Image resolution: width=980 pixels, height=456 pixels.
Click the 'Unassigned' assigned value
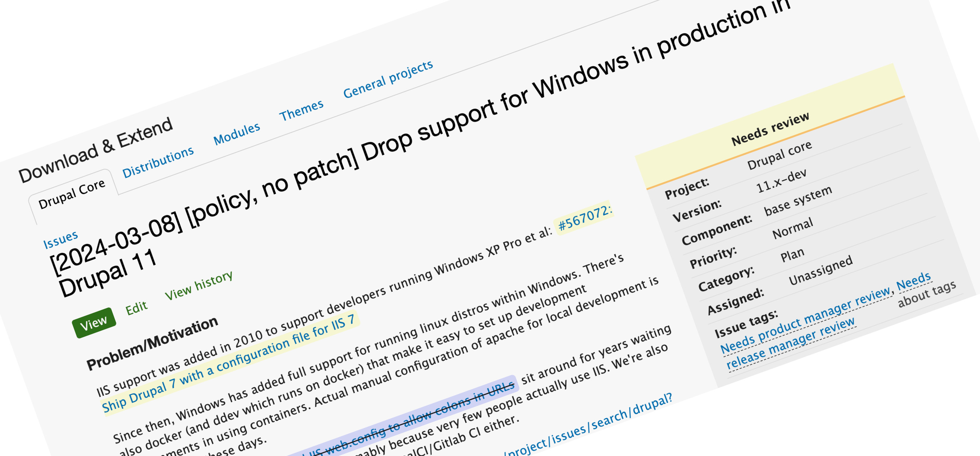pyautogui.click(x=820, y=271)
